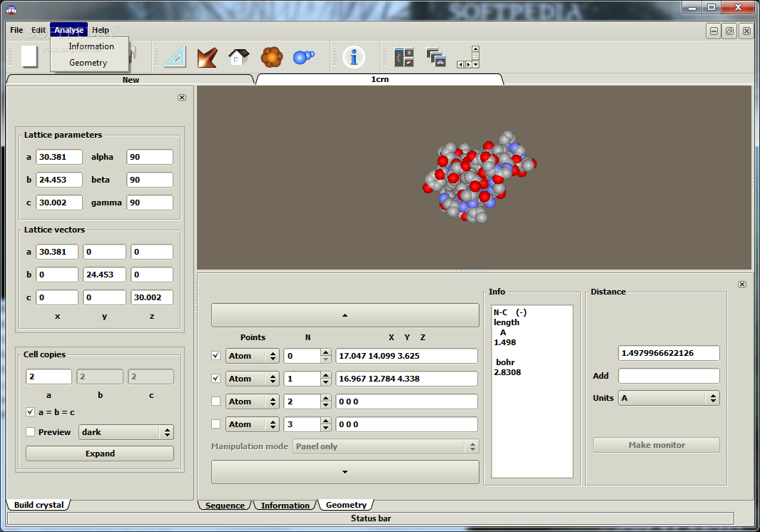Screen dimensions: 760x532
Task: Click the down arrow button below Manipulation mode
Action: click(x=345, y=472)
